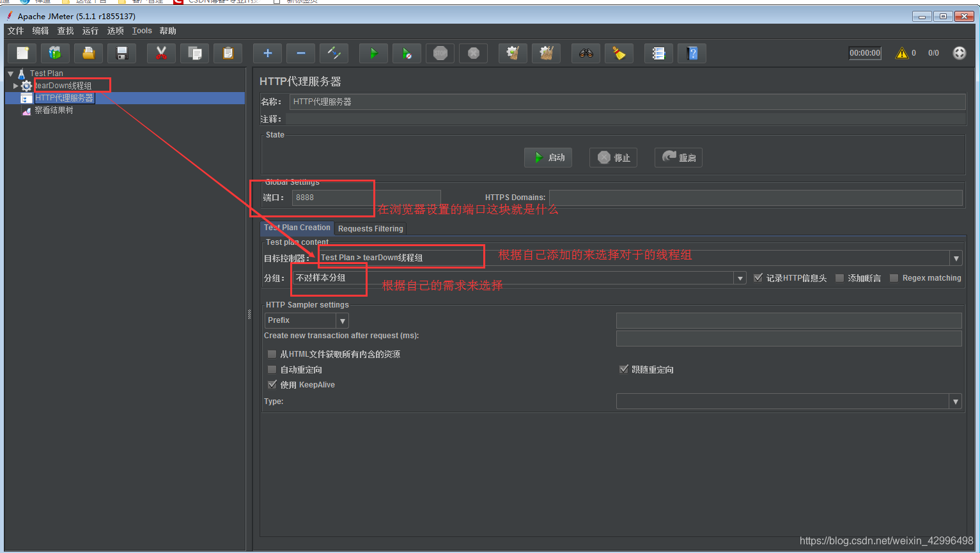This screenshot has width=980, height=553.
Task: Expand all nodes with plus icon
Action: [267, 53]
